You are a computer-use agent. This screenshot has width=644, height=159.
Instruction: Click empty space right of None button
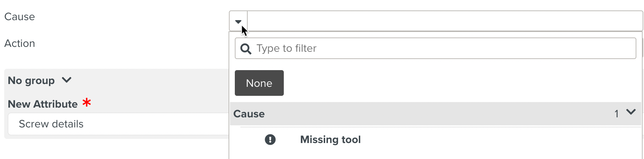pyautogui.click(x=452, y=83)
